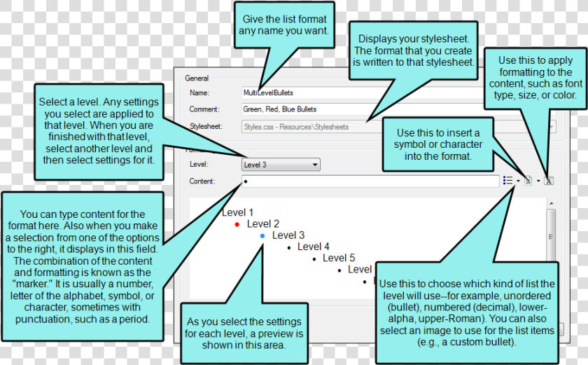Click the preview vertical scrollbar thumb
This screenshot has width=588, height=365.
[x=551, y=235]
